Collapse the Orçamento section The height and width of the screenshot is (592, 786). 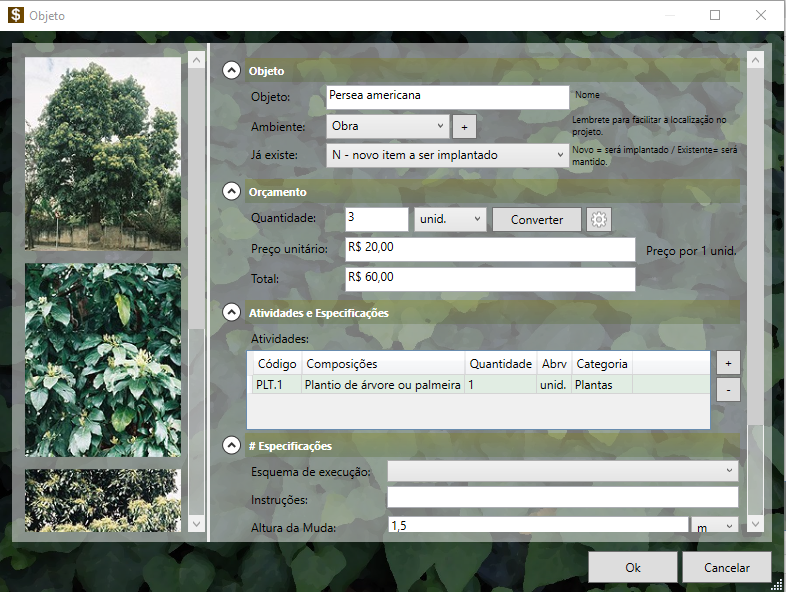click(232, 191)
